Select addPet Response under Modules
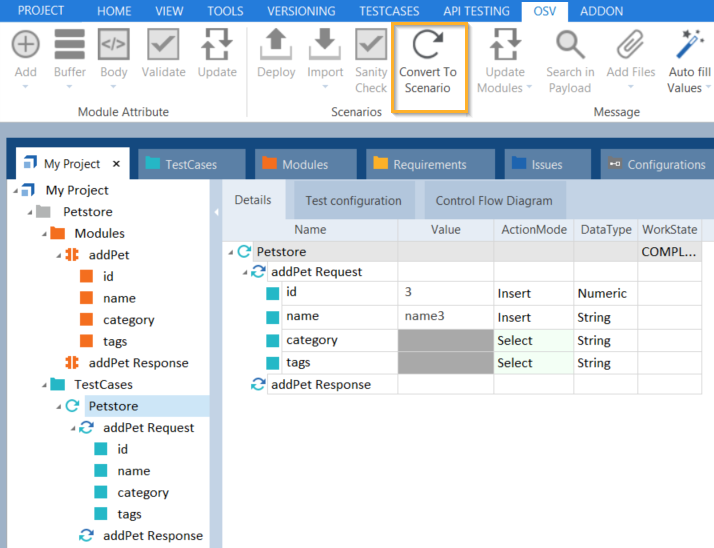 138,363
